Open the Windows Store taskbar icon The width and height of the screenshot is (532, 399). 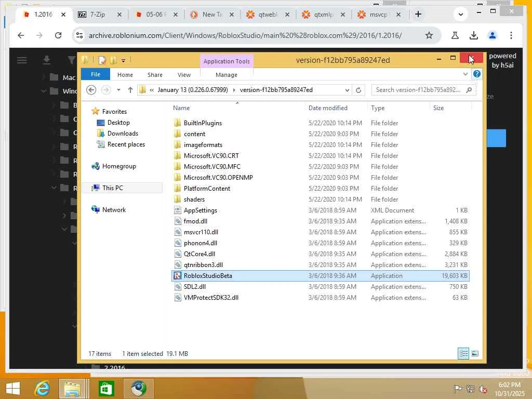click(x=106, y=388)
